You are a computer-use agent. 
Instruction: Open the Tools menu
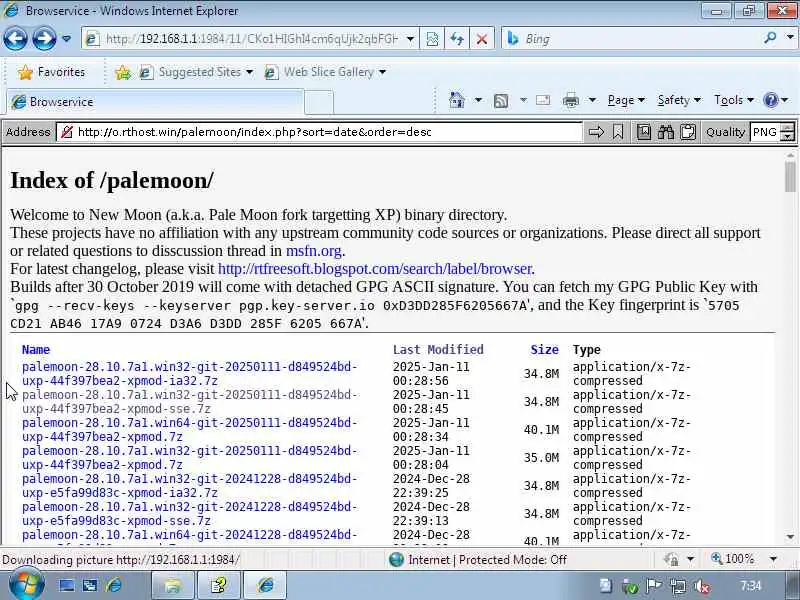pyautogui.click(x=734, y=100)
